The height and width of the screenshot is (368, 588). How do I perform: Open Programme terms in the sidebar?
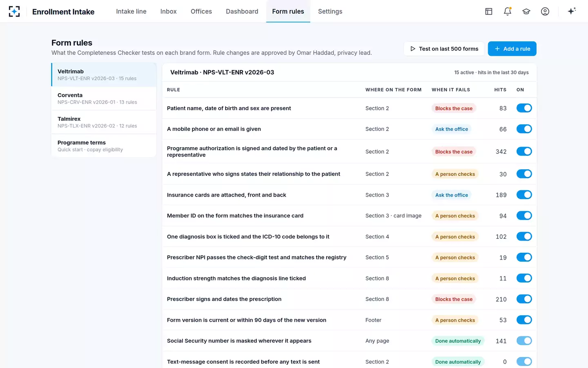tap(104, 146)
